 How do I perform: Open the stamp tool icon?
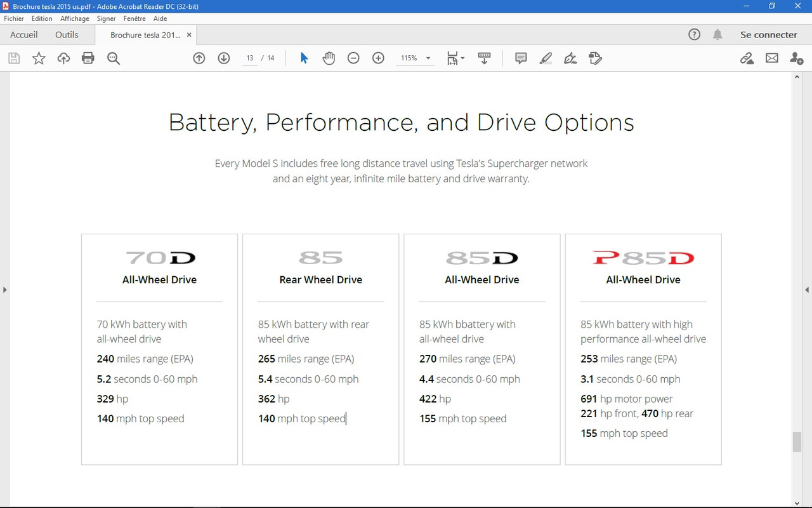pyautogui.click(x=595, y=58)
